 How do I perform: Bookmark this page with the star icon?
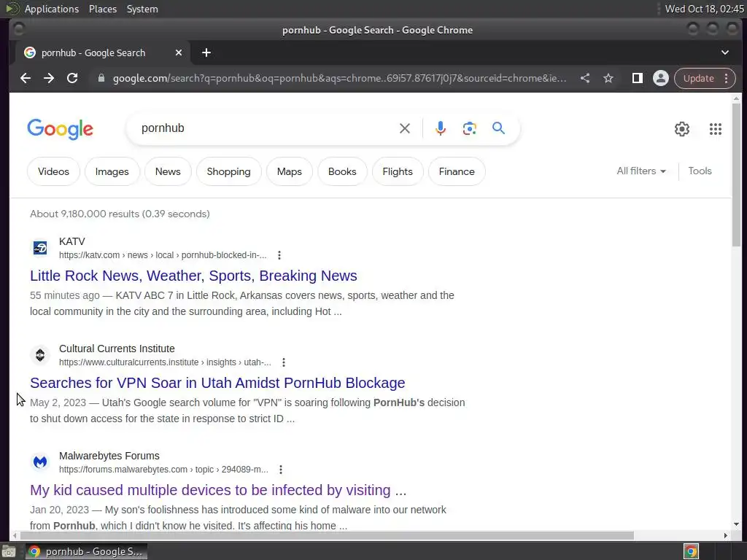608,78
